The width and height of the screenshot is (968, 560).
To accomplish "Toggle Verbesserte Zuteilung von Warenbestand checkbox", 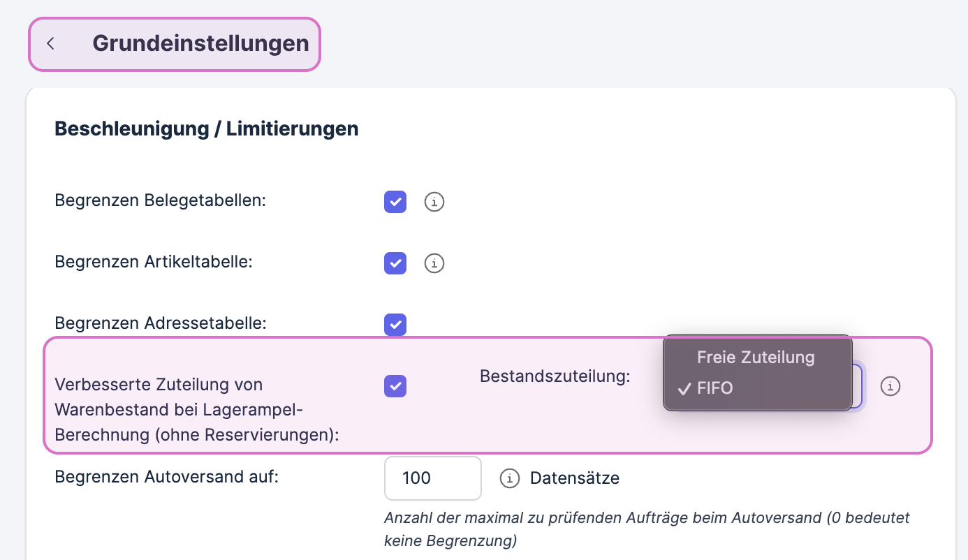I will 395,386.
